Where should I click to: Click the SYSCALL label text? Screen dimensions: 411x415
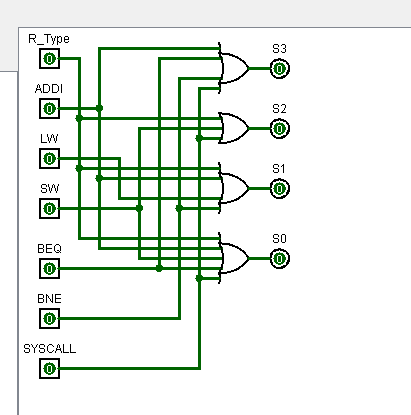tap(50, 349)
